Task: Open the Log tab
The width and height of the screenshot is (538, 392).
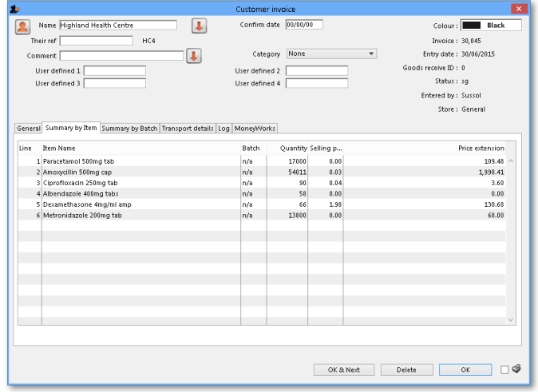Action: coord(224,129)
